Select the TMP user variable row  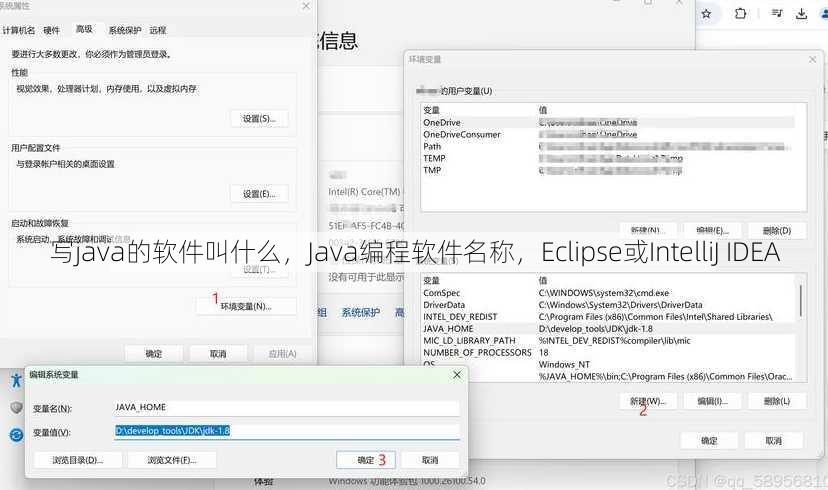click(x=608, y=170)
